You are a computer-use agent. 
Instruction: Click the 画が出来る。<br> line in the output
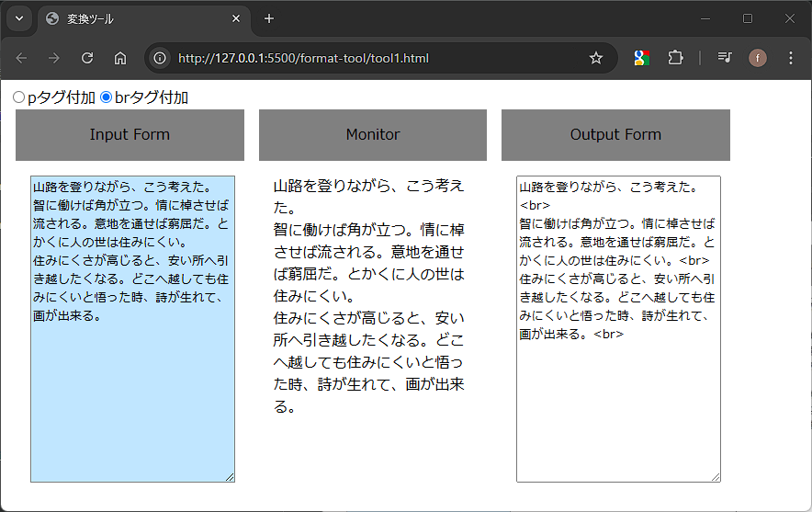coord(571,334)
